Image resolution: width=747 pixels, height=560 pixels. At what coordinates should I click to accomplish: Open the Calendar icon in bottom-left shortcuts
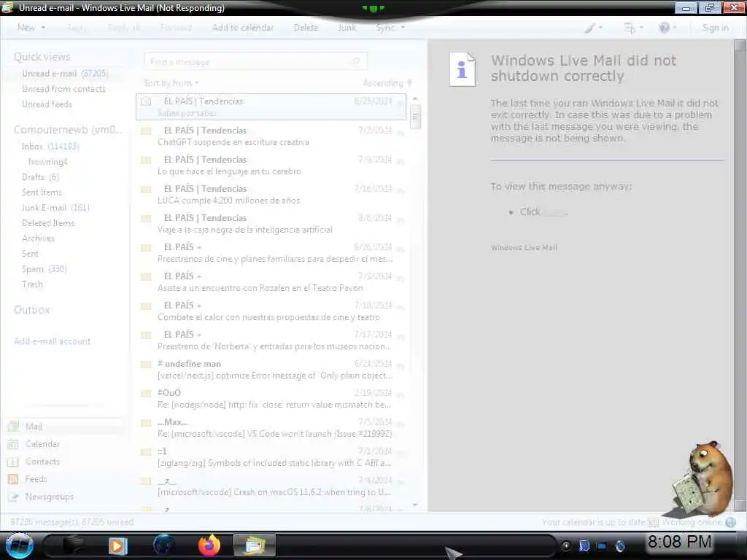(x=13, y=444)
